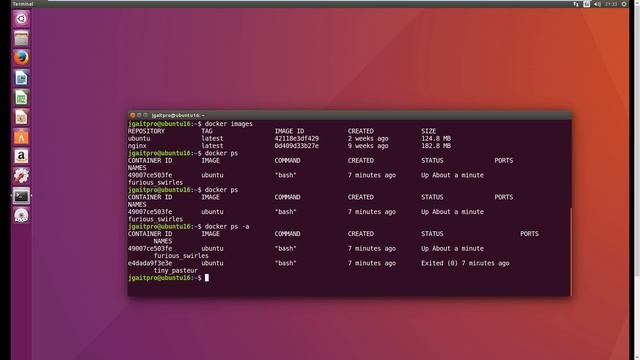Click the '2 weeks ago' created value

[x=368, y=138]
